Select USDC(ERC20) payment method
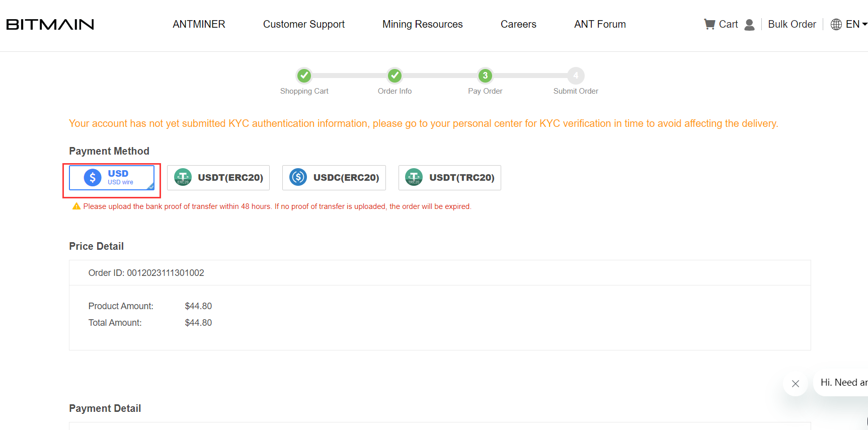The width and height of the screenshot is (868, 430). 334,178
